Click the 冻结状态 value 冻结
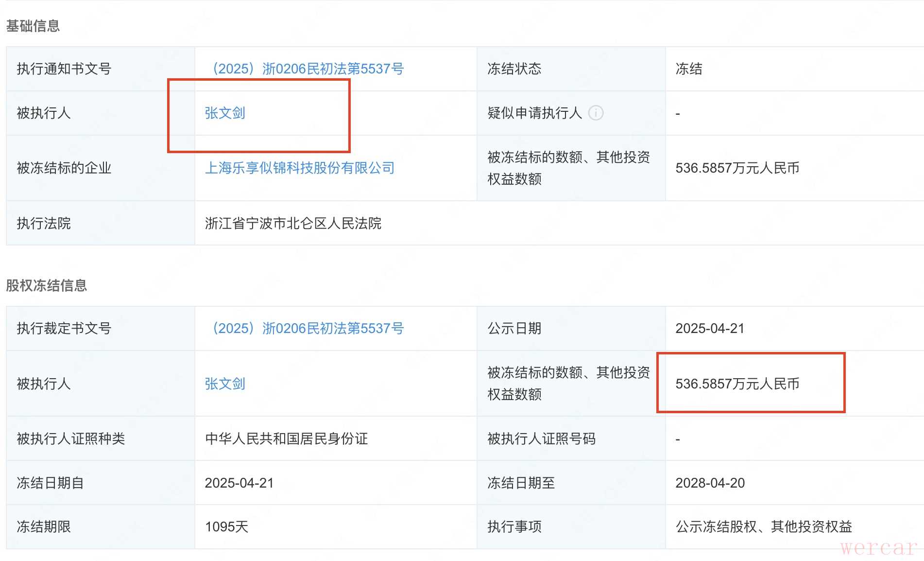The image size is (924, 561). (688, 69)
